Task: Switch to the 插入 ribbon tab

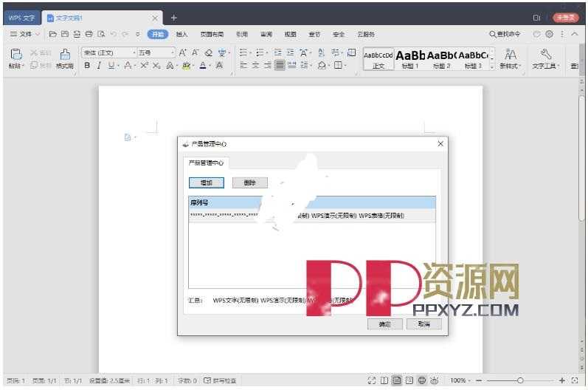Action: tap(182, 34)
